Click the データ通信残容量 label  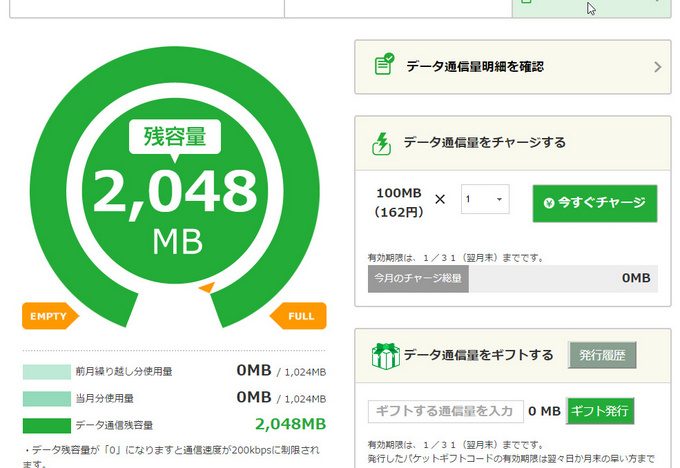[114, 425]
